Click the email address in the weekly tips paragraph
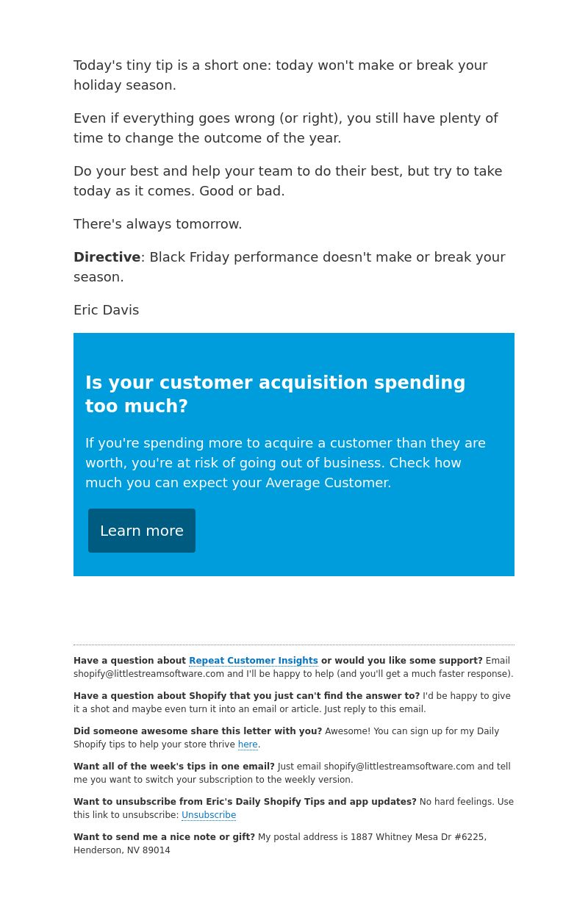 399,767
